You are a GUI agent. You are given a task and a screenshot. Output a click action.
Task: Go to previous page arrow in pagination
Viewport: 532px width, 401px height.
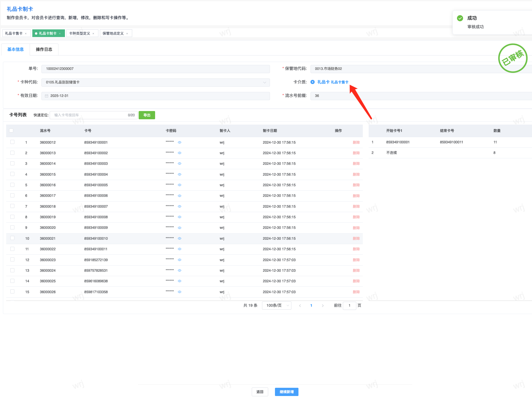pyautogui.click(x=300, y=306)
